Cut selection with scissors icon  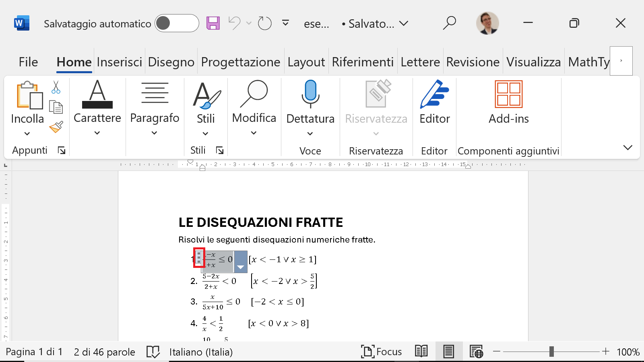[x=56, y=87]
